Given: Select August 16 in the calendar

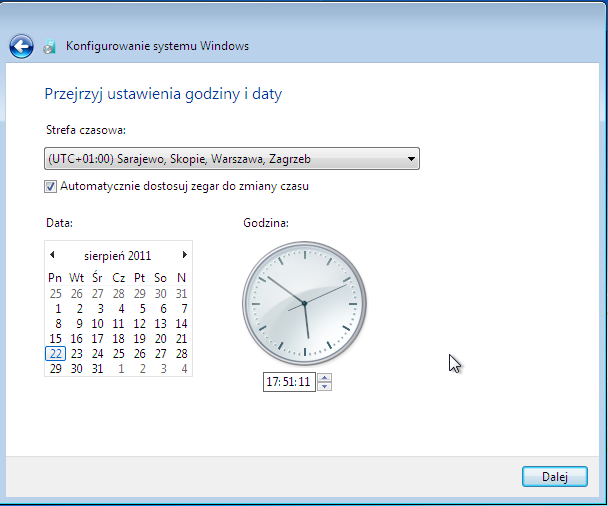Looking at the screenshot, I should [76, 339].
